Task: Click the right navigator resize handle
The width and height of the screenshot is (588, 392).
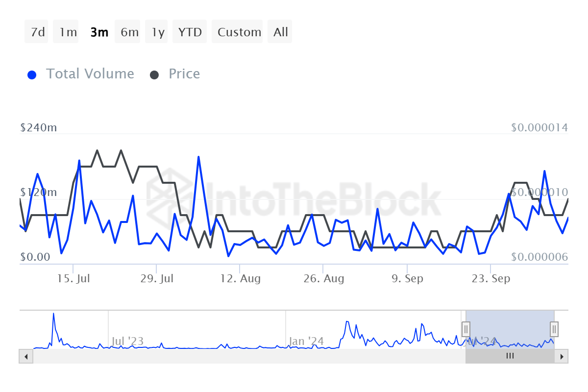Action: [x=554, y=329]
